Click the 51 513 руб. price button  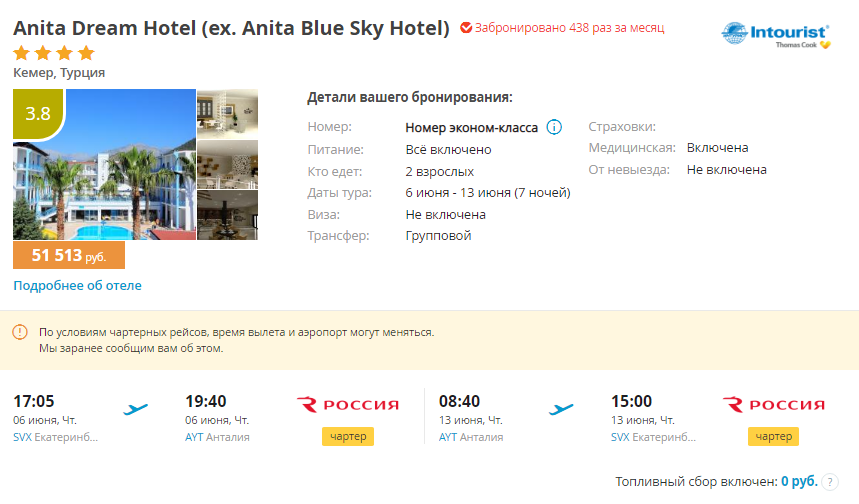pyautogui.click(x=69, y=255)
